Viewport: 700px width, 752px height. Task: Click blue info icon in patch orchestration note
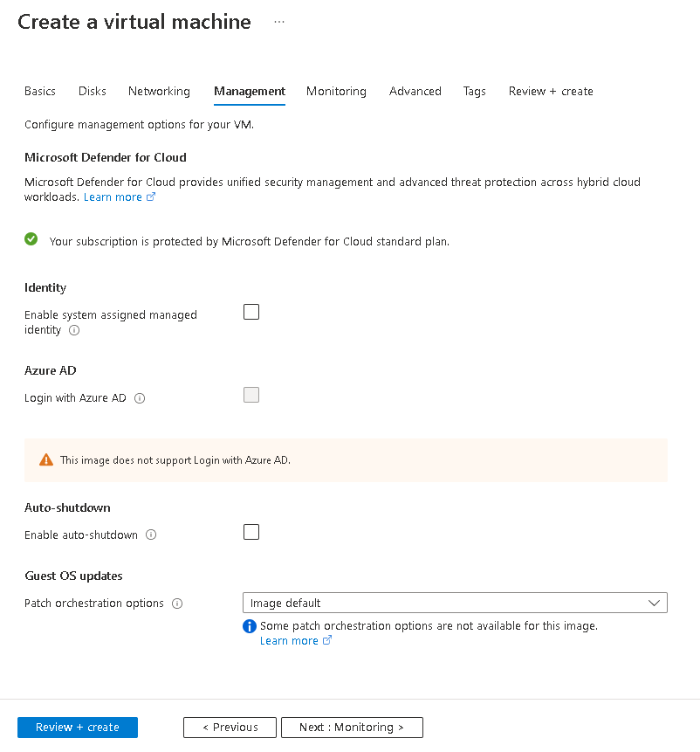[x=249, y=626]
